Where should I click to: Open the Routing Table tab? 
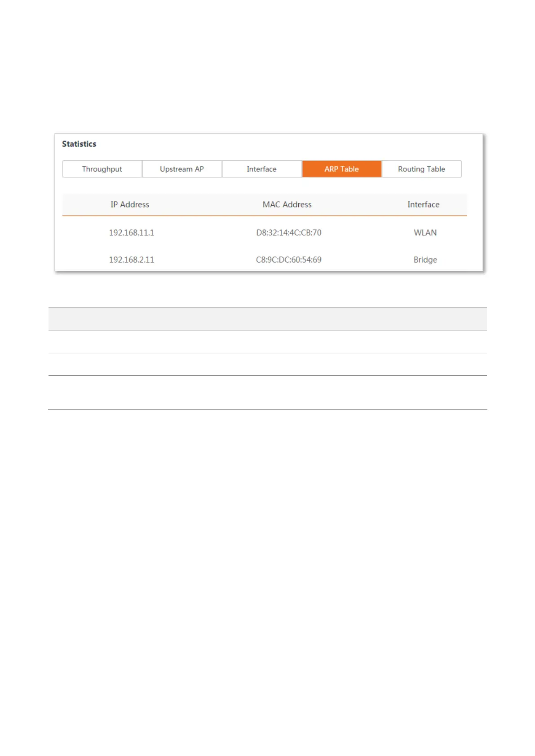pos(421,169)
